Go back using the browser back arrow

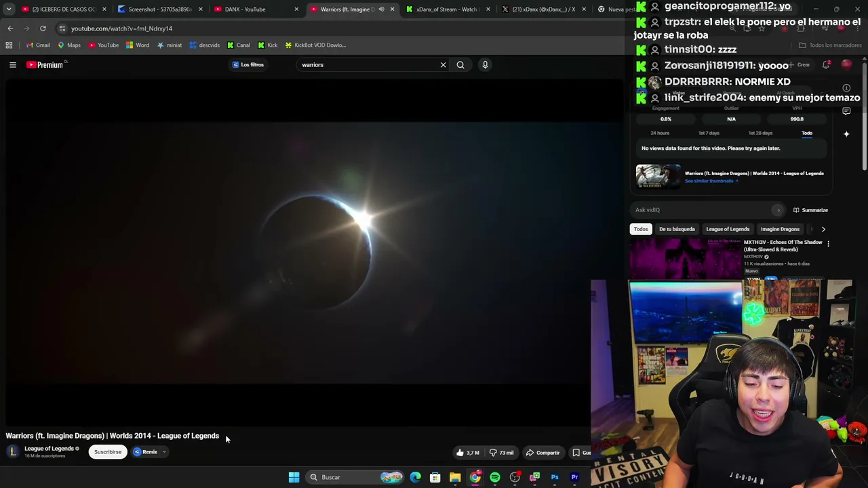click(10, 28)
